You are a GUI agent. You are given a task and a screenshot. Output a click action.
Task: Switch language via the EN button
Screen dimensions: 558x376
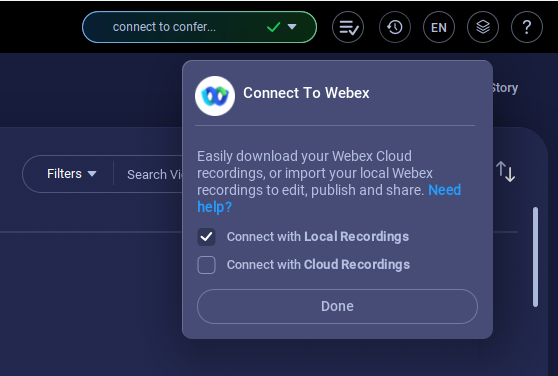point(439,27)
